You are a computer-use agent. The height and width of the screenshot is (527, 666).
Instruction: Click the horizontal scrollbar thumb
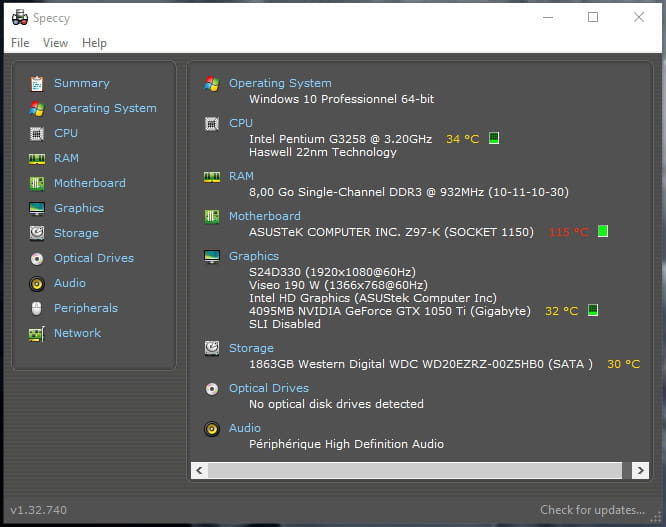click(415, 471)
